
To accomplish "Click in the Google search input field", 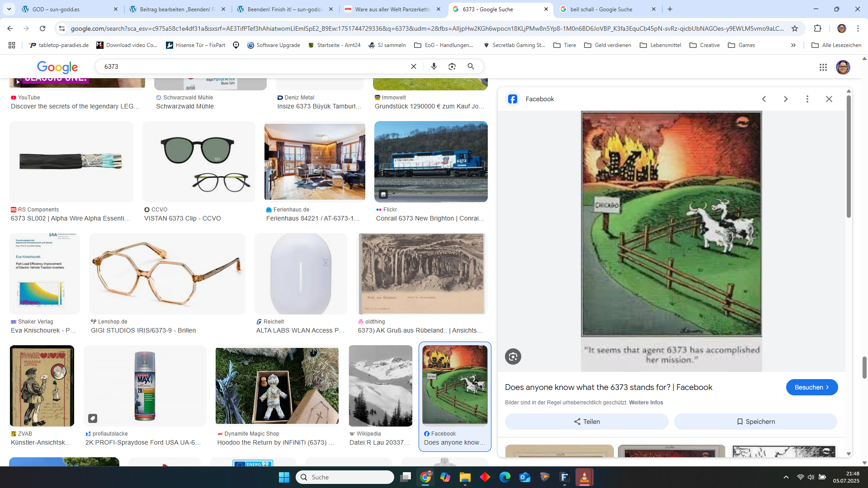I will 253,66.
